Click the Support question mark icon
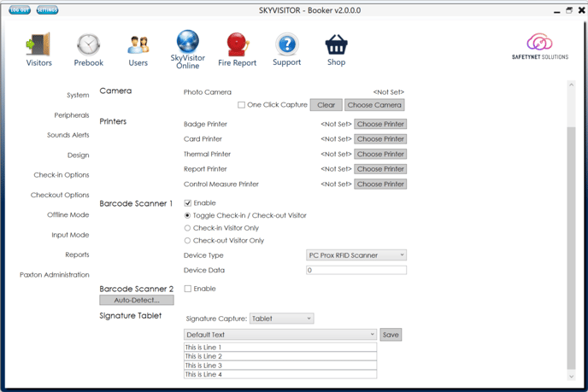588x392 pixels. click(x=287, y=45)
